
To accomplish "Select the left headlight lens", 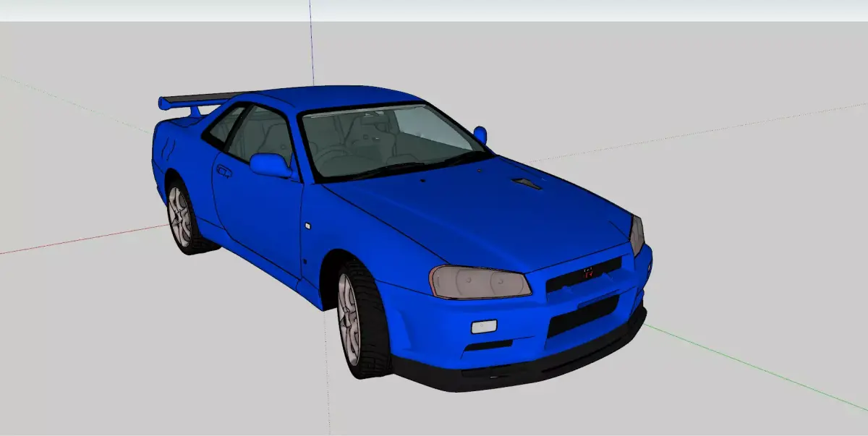I will (480, 282).
